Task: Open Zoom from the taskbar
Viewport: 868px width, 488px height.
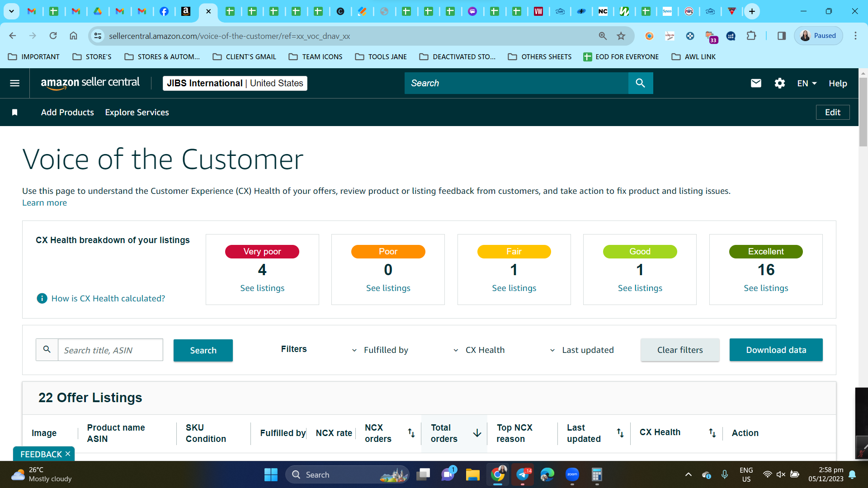Action: pyautogui.click(x=572, y=474)
